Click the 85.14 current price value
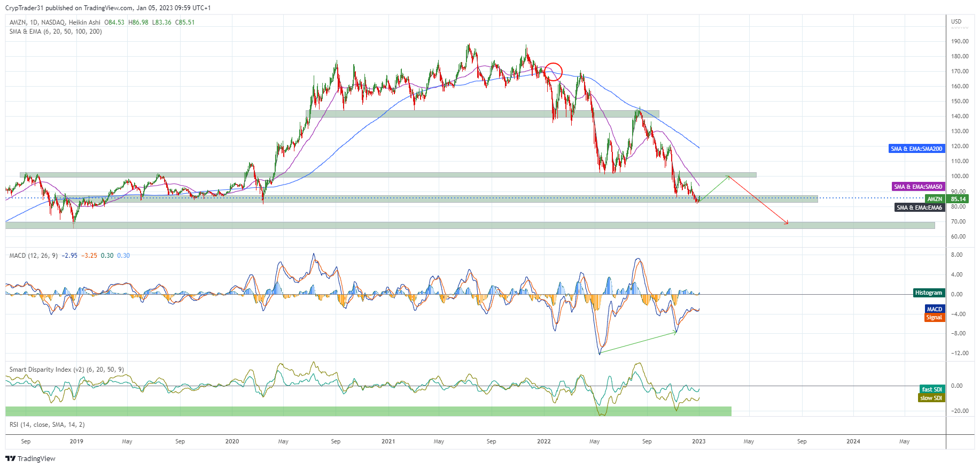980x468 pixels. [x=958, y=199]
